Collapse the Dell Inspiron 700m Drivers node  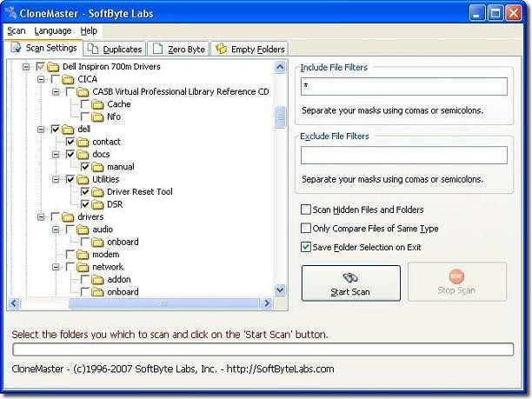(26, 66)
